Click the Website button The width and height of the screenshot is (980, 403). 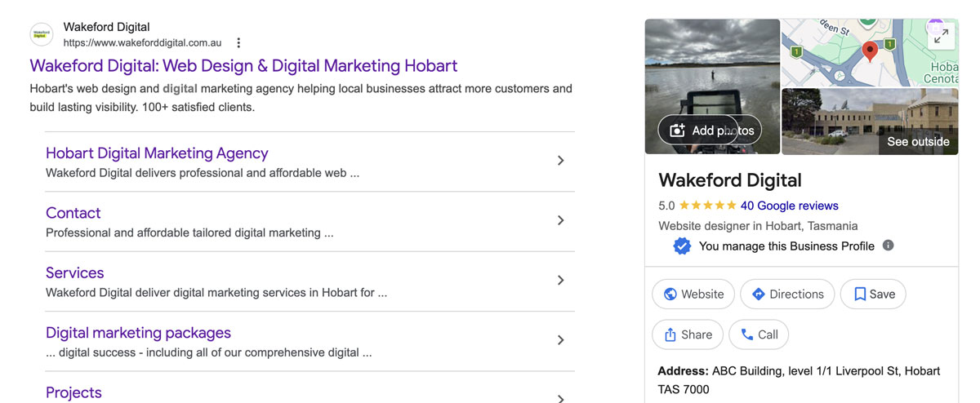pos(693,294)
